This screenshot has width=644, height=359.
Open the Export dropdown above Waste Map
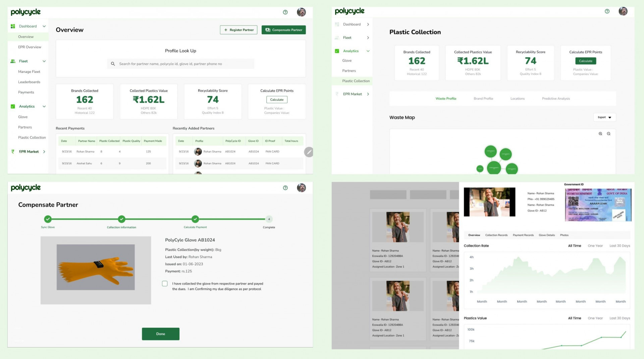pyautogui.click(x=604, y=118)
